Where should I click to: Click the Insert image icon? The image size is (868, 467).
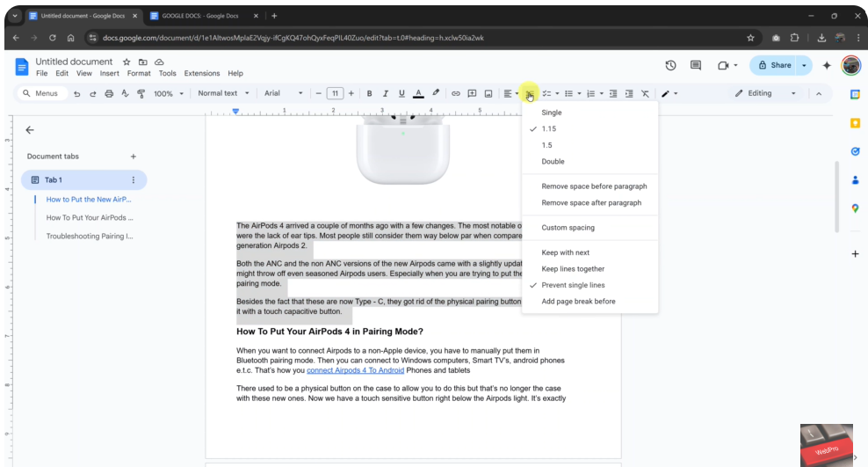tap(488, 93)
